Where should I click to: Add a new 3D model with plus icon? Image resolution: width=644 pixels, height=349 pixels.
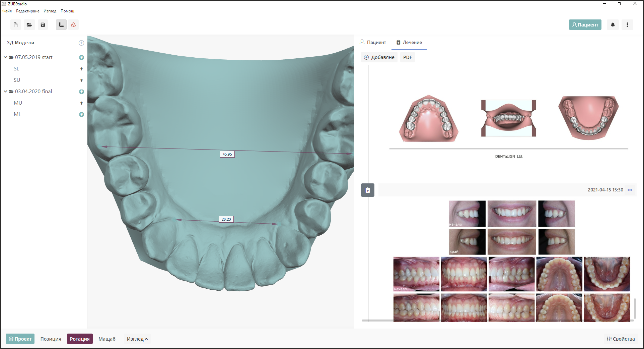(81, 43)
